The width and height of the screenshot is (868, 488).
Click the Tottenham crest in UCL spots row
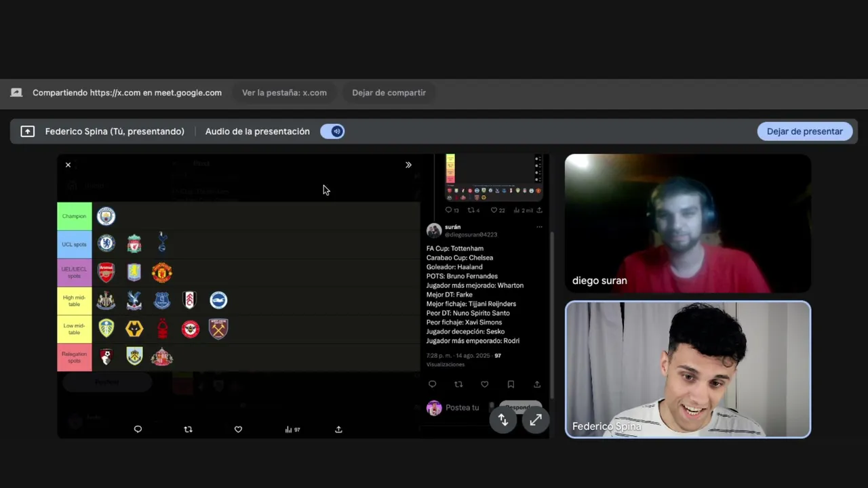coord(161,243)
